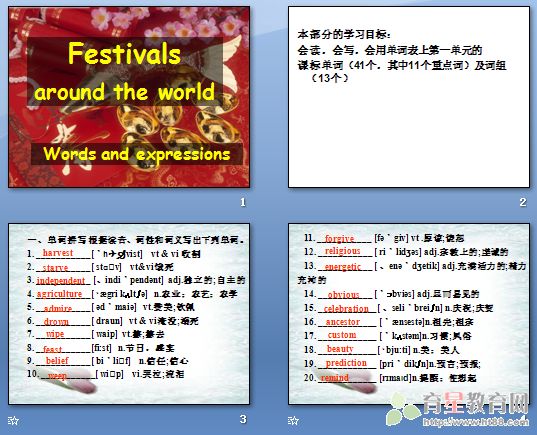The image size is (537, 435).
Task: Click slide number 3 label
Action: pyautogui.click(x=243, y=419)
